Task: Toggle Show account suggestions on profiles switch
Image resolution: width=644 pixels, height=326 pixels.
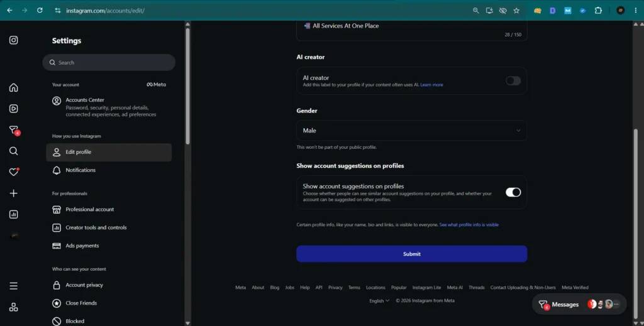Action: coord(513,192)
